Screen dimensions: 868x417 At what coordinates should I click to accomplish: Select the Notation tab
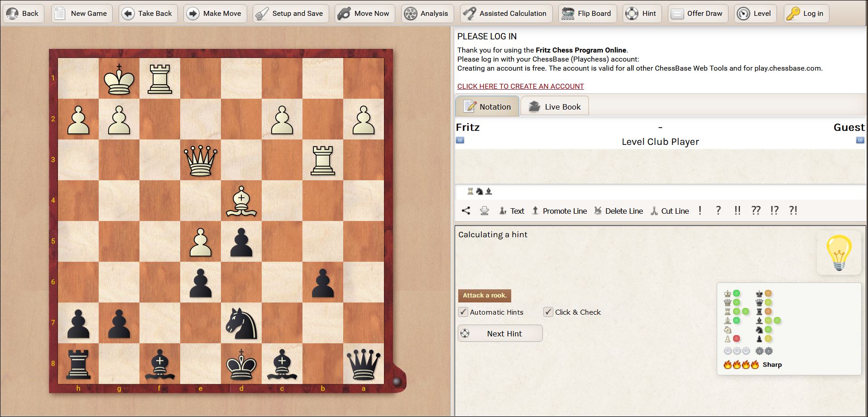point(487,106)
